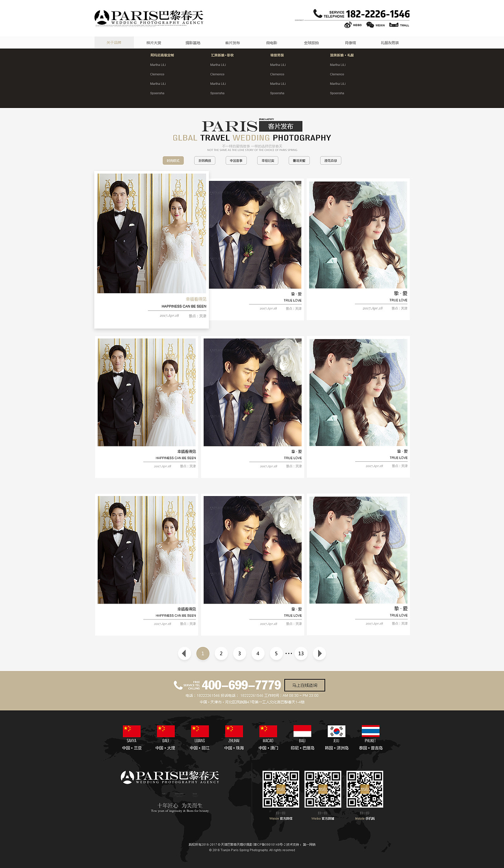Open the middle 挚·爱 photo in the third row

(252, 550)
